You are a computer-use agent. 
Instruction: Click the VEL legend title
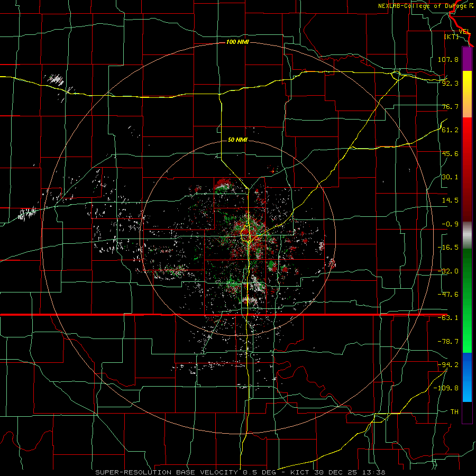coord(464,32)
